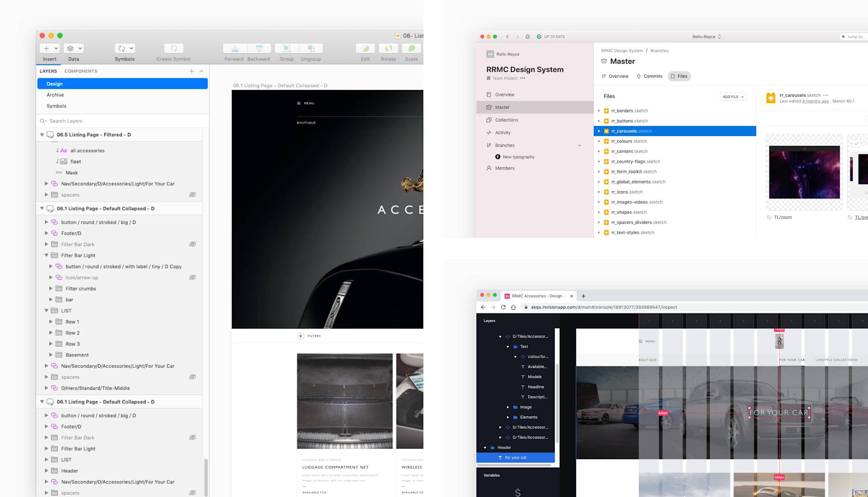
Task: Bring layer Forward with toolbar icon
Action: point(235,48)
